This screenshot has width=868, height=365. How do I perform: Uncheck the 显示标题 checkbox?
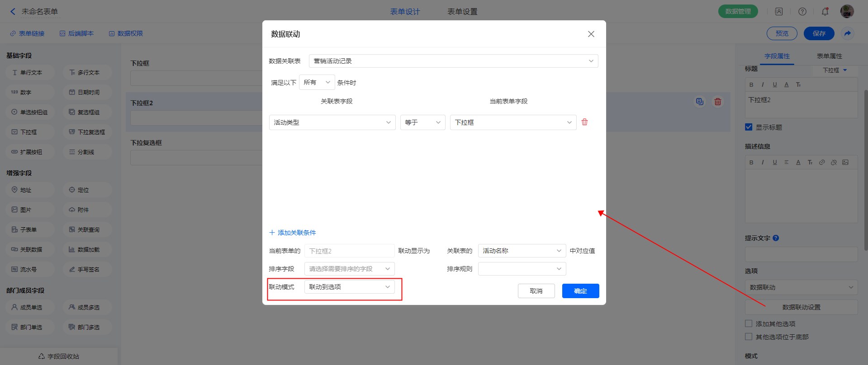tap(749, 127)
